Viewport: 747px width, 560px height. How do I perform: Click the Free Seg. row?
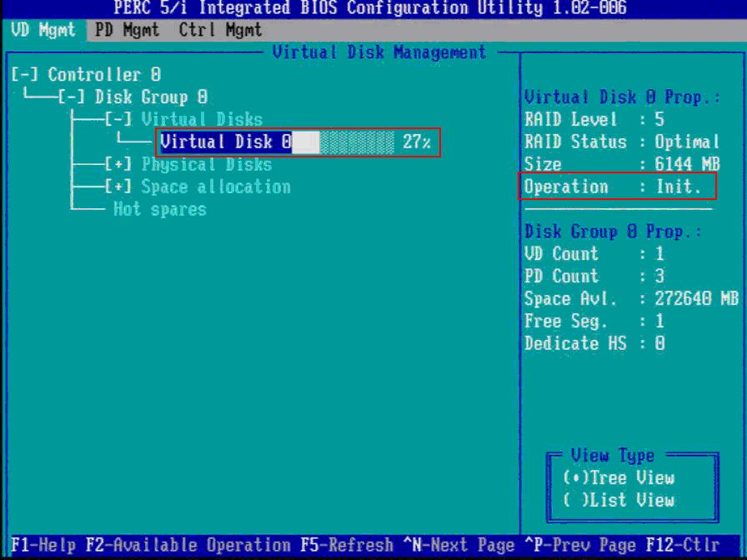[594, 321]
